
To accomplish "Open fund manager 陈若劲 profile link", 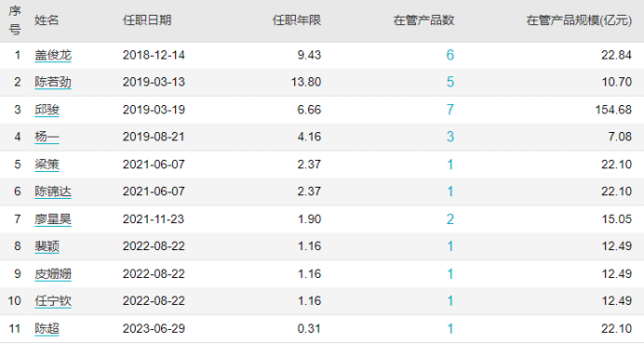I will (53, 82).
